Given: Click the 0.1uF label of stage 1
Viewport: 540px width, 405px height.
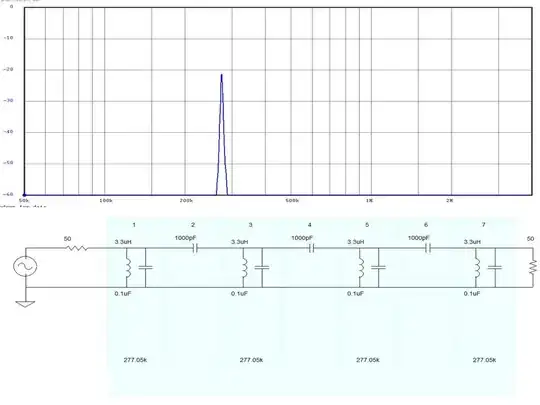Looking at the screenshot, I should [123, 294].
